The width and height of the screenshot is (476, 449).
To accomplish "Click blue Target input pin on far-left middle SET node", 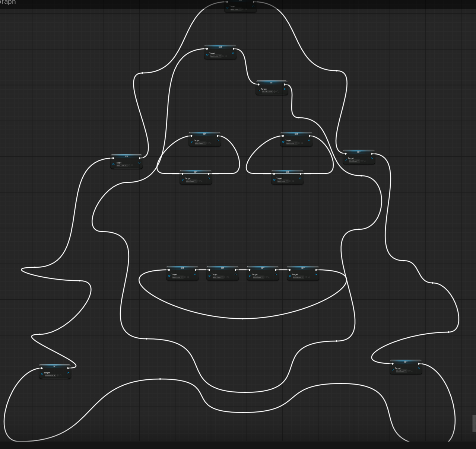I will click(114, 164).
